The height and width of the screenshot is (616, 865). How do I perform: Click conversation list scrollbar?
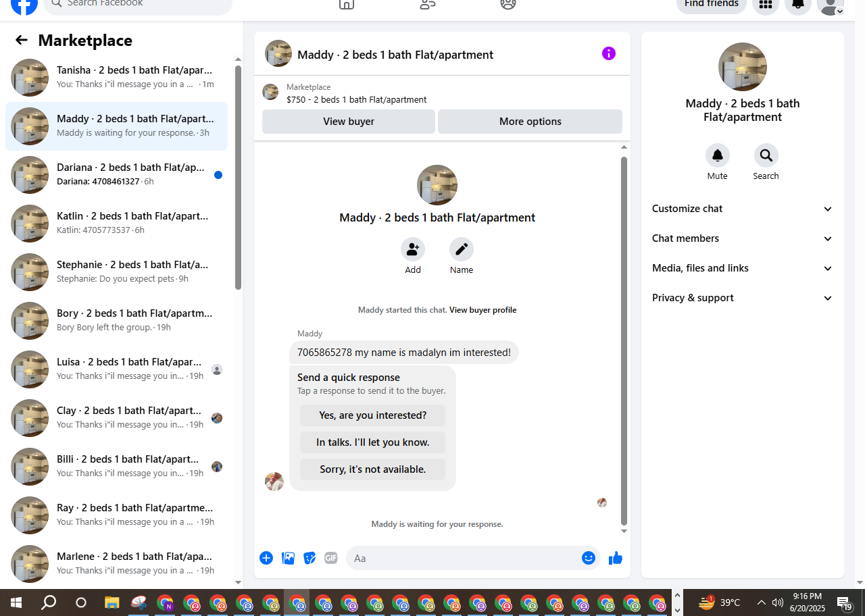[238, 177]
